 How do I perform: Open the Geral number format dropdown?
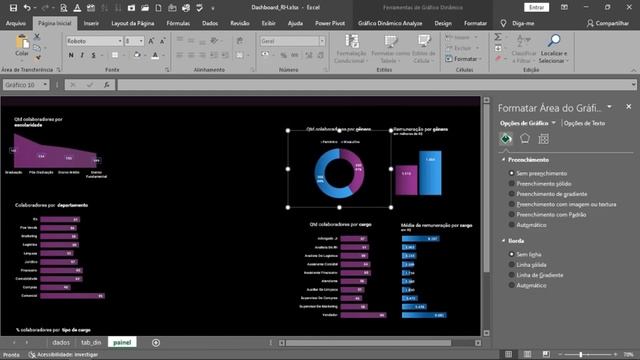click(322, 41)
